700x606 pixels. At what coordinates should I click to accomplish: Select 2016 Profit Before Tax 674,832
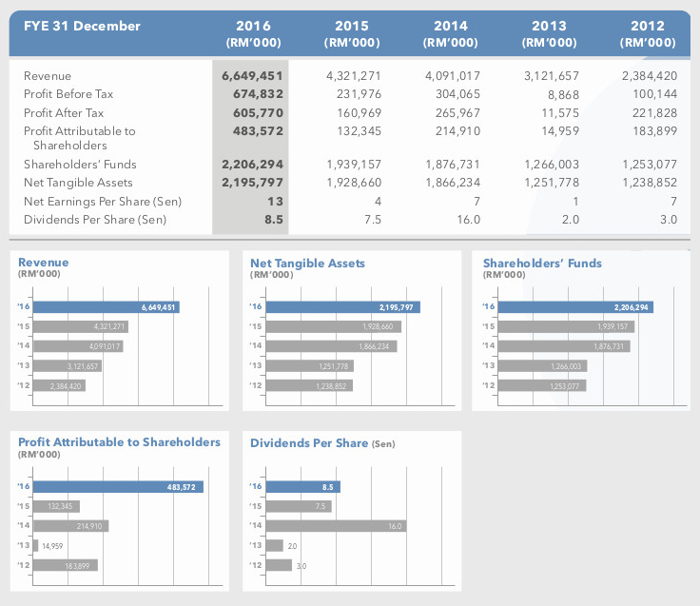coord(258,94)
